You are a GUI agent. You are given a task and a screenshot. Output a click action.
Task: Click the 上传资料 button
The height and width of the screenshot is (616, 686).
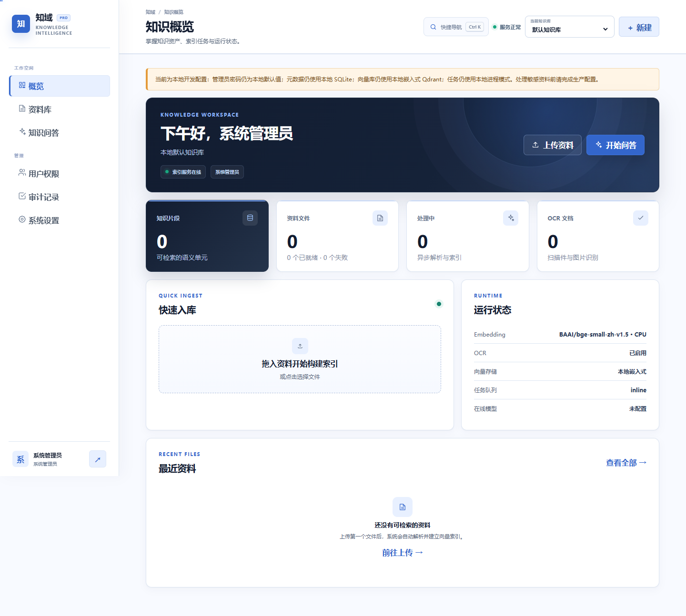pyautogui.click(x=553, y=145)
